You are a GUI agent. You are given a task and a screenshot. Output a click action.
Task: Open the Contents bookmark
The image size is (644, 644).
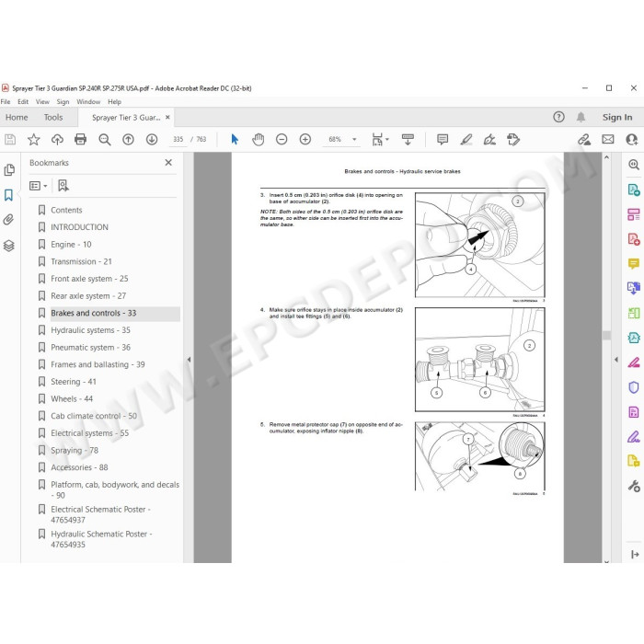point(66,210)
